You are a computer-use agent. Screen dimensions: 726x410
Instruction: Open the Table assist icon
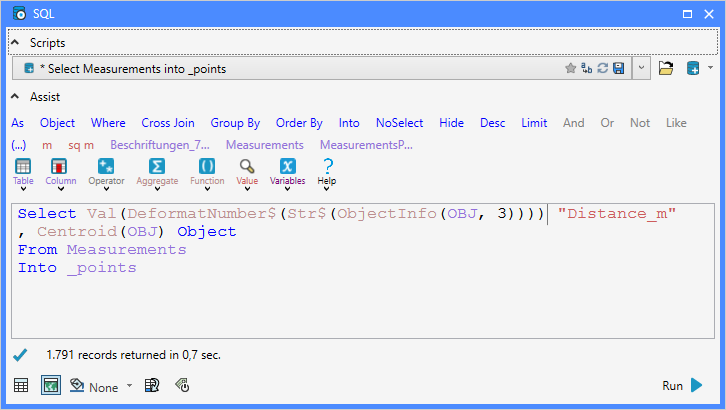23,166
